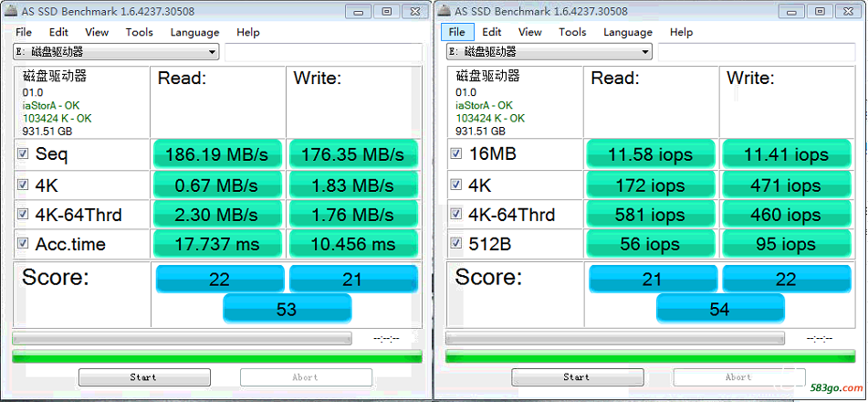
Task: Click Start button in left window
Action: point(144,377)
